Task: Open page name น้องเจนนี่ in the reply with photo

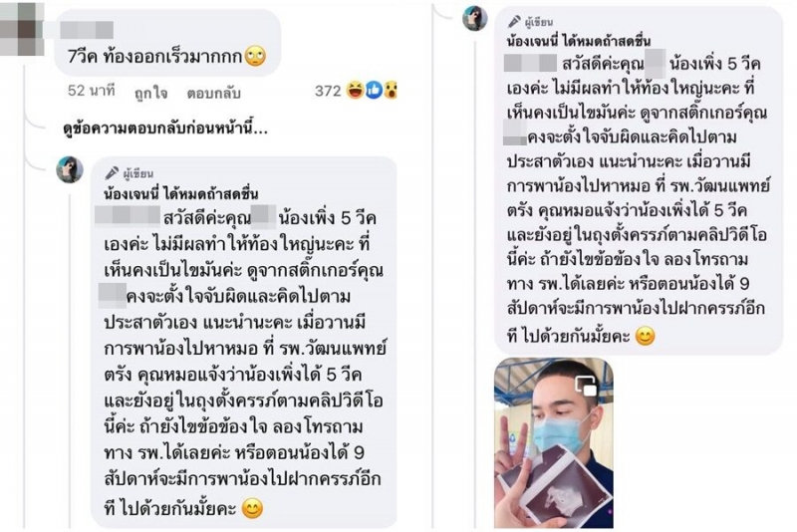Action: pyautogui.click(x=579, y=41)
